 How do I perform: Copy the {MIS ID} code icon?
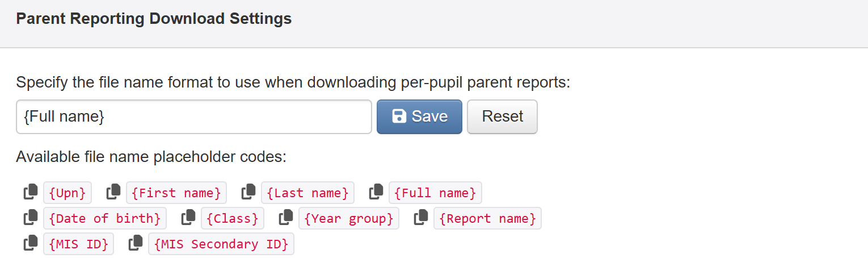pos(31,244)
